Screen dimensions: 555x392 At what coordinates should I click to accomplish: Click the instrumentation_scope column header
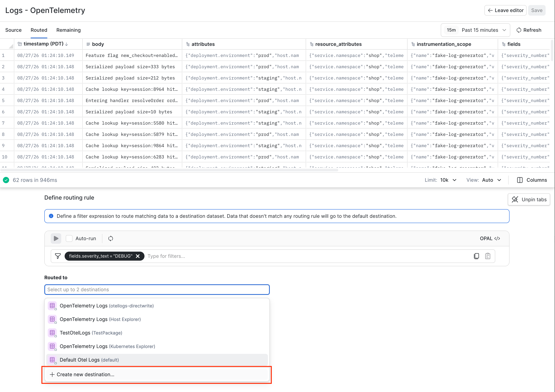point(452,44)
